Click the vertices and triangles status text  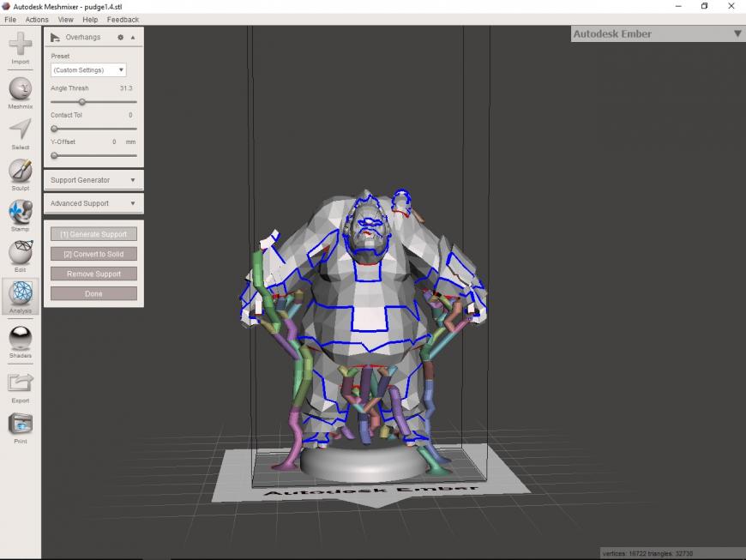[x=647, y=553]
